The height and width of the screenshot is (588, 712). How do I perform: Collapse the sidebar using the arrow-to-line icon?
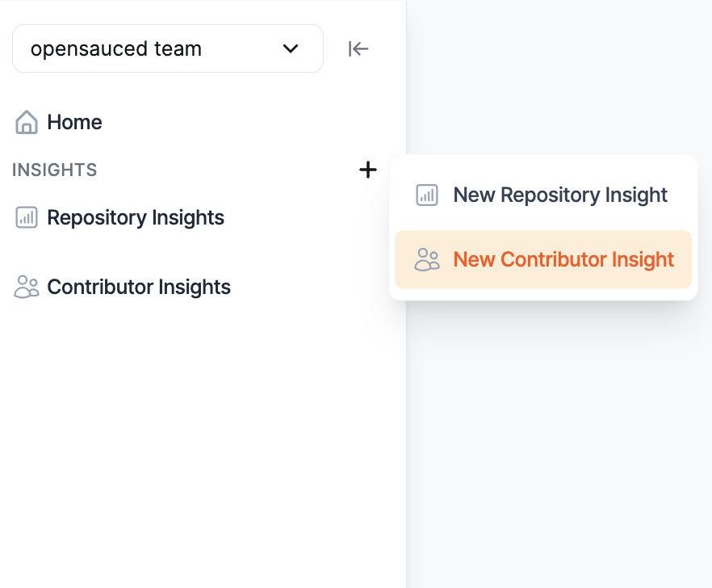coord(358,48)
